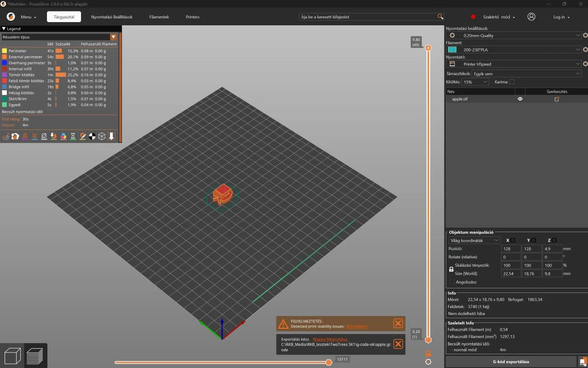Viewport: 588px width, 368px height.
Task: Open settings gear beside Printer HSpeed
Action: pos(585,64)
